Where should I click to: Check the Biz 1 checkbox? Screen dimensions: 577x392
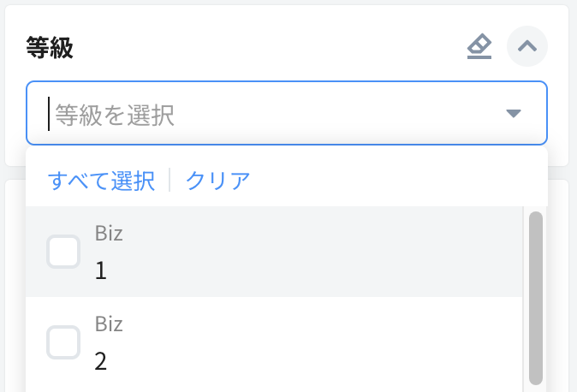coord(63,252)
